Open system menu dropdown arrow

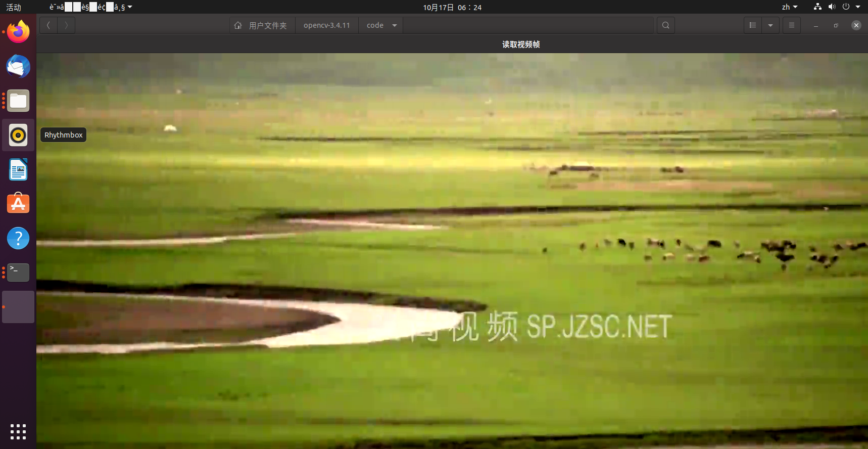[x=858, y=7]
